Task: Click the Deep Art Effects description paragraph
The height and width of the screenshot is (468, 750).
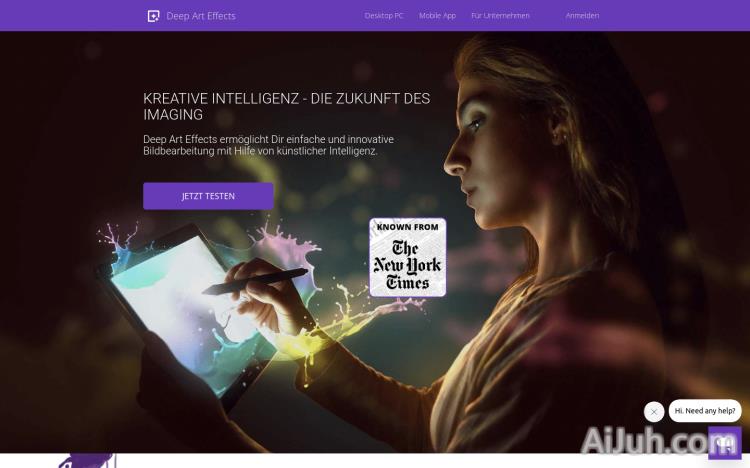Action: (268, 145)
